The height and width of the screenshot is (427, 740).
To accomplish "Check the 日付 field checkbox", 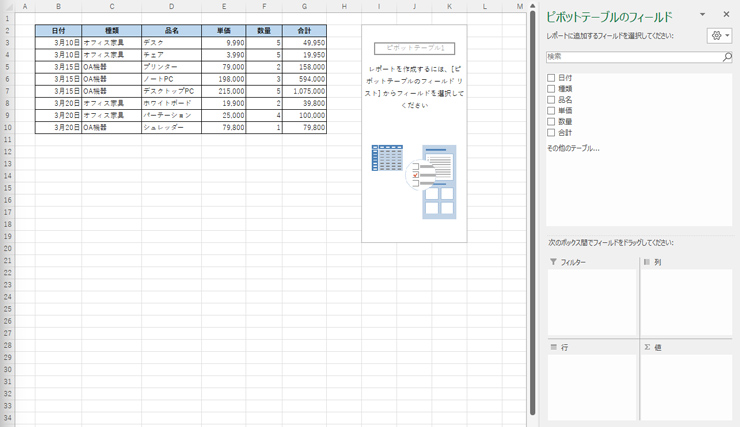I will pos(551,78).
